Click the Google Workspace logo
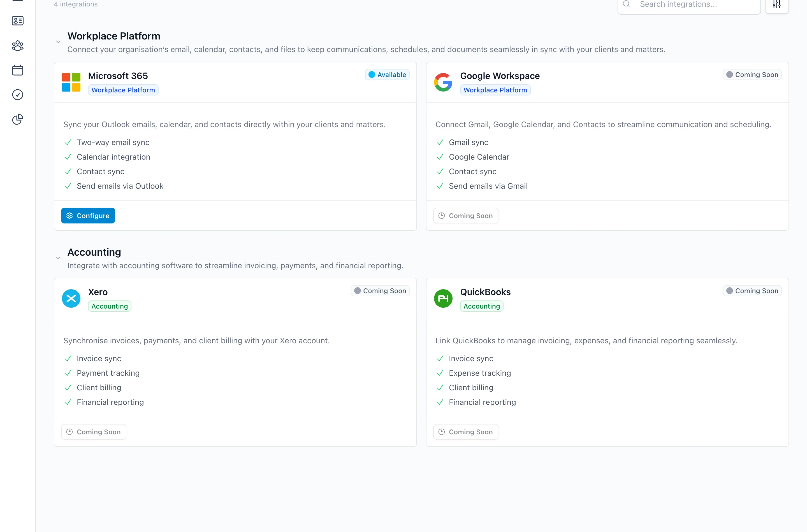The height and width of the screenshot is (532, 807). [443, 82]
